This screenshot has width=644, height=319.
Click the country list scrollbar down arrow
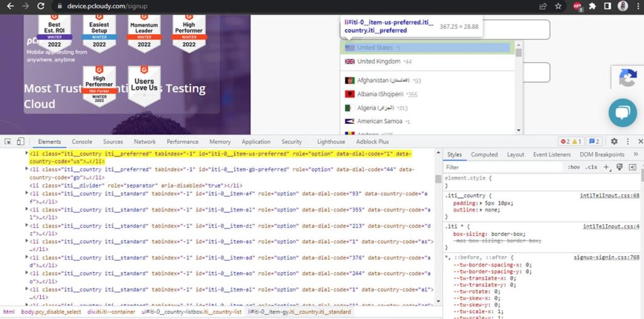(x=519, y=132)
